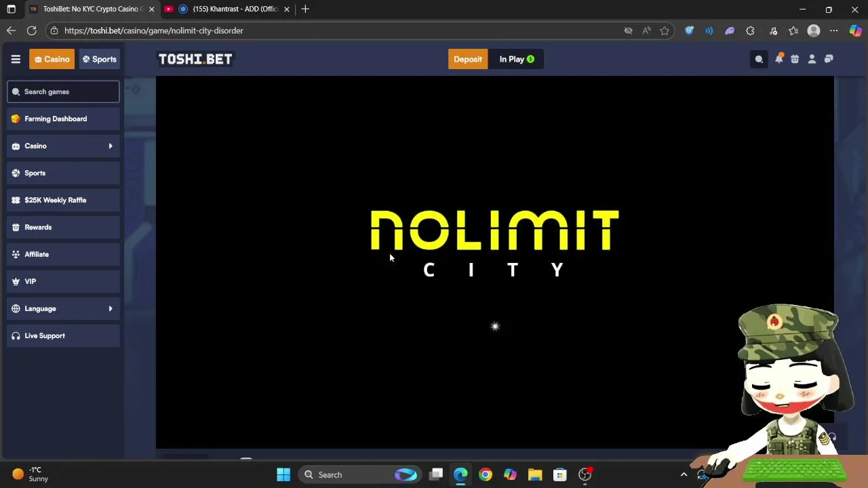
Task: Open the blue shield extension icon
Action: [x=689, y=30]
